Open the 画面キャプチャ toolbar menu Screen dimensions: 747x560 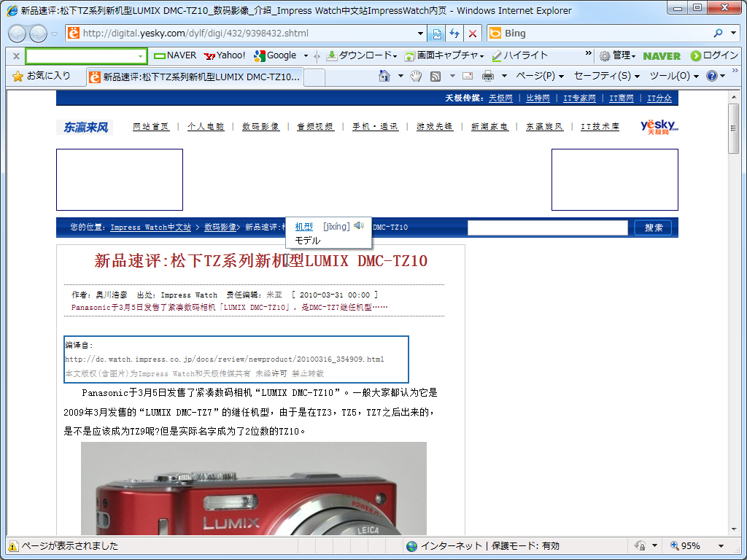click(x=444, y=55)
